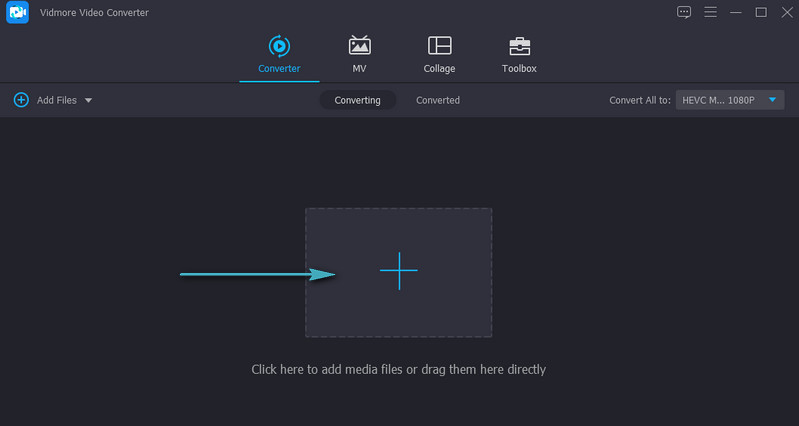Switch to the MV maker icon
Screen dimensions: 799x426
[359, 46]
